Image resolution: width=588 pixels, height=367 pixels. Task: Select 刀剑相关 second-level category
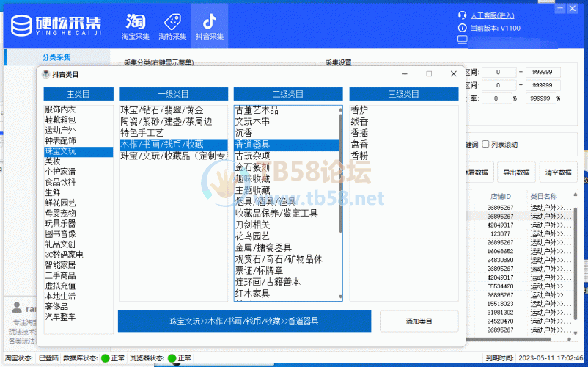pos(252,225)
